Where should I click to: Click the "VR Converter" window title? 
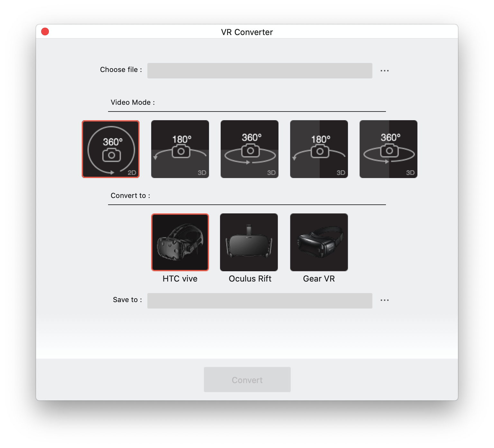pyautogui.click(x=247, y=32)
